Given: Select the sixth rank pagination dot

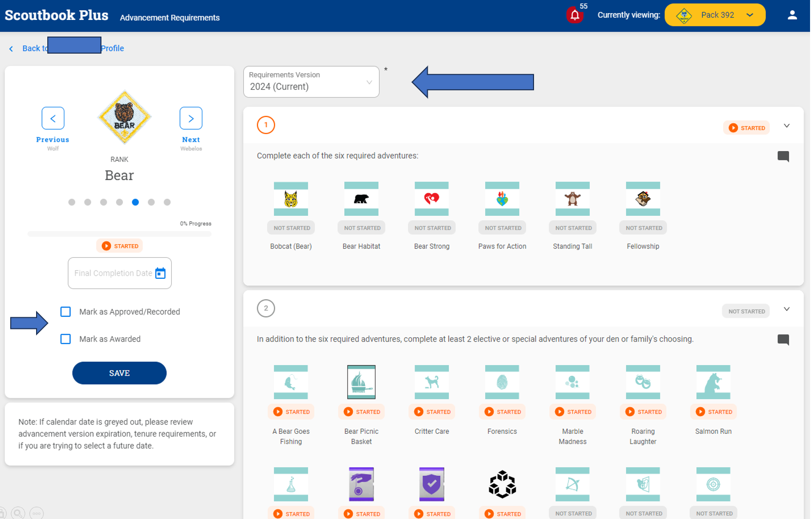Looking at the screenshot, I should coord(152,202).
